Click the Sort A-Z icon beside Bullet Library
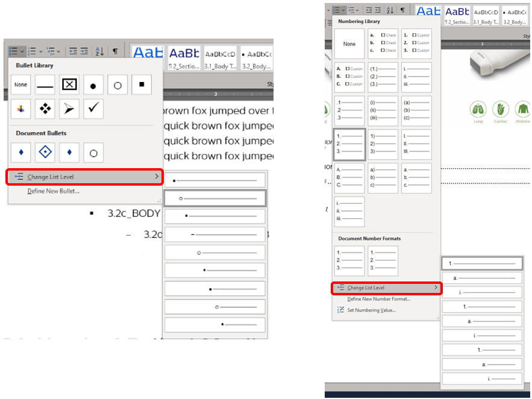The image size is (532, 399). pos(99,52)
